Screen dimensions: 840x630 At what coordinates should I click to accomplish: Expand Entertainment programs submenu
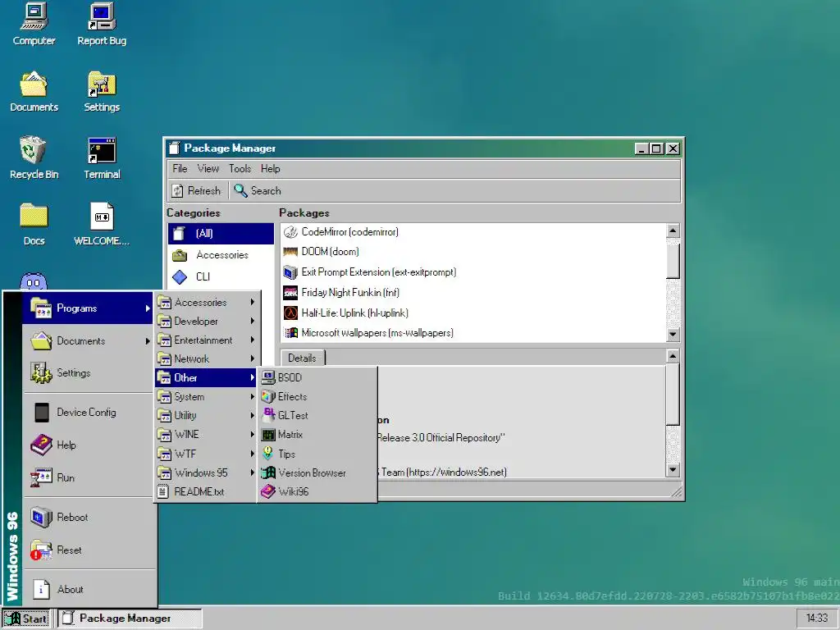pos(206,340)
